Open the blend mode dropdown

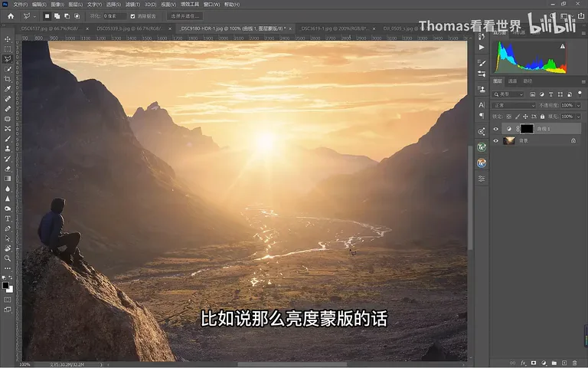[514, 106]
